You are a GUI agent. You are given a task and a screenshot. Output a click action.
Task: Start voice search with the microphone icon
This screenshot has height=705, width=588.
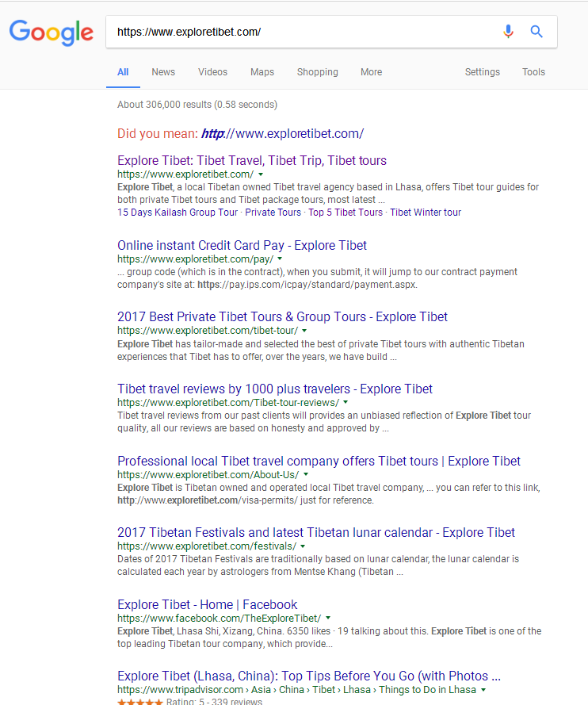click(508, 32)
